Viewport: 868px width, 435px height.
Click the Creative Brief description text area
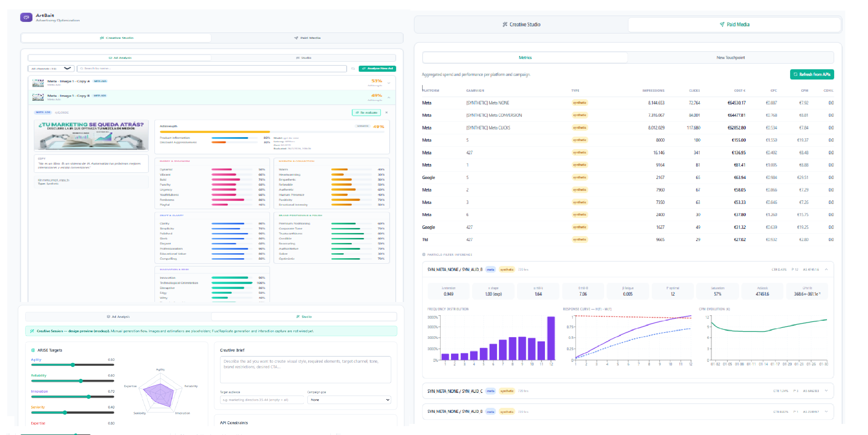(305, 369)
